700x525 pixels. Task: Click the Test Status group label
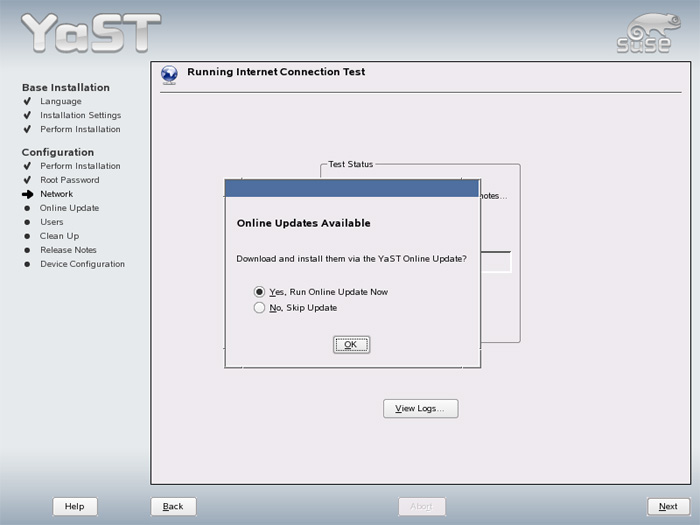click(350, 164)
